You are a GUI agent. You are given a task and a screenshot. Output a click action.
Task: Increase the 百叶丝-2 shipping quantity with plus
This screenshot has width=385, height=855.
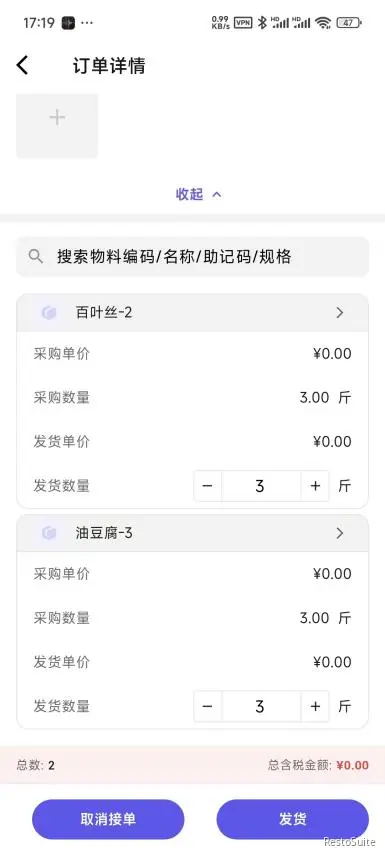pos(315,486)
